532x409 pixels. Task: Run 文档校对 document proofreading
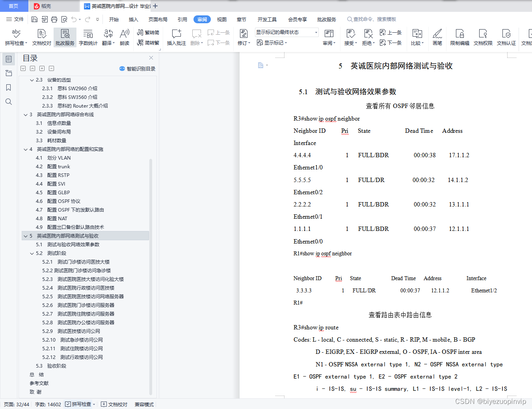click(41, 38)
